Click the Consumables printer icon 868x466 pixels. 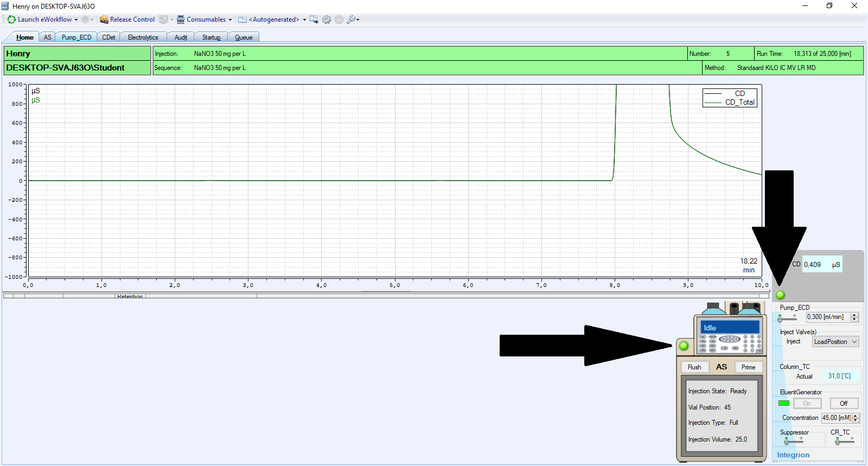pos(181,20)
